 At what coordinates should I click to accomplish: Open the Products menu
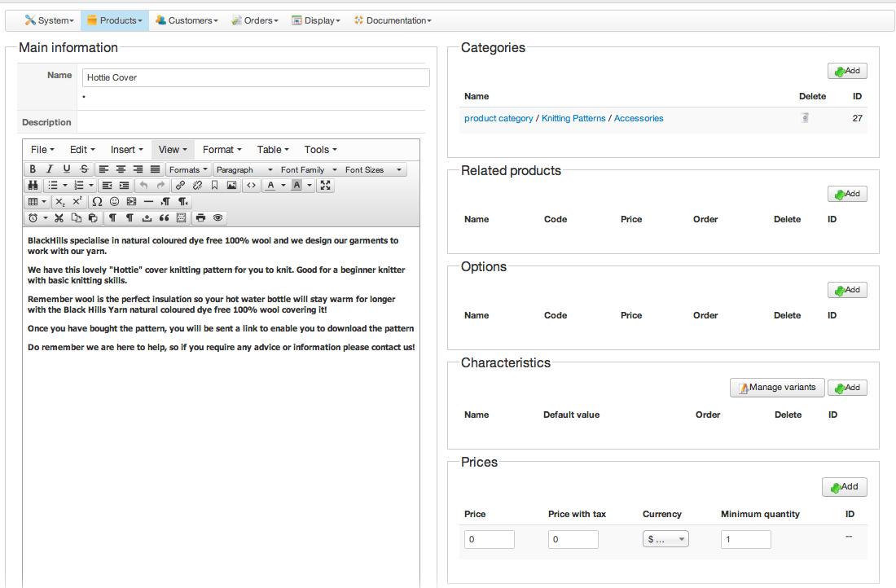pos(115,20)
